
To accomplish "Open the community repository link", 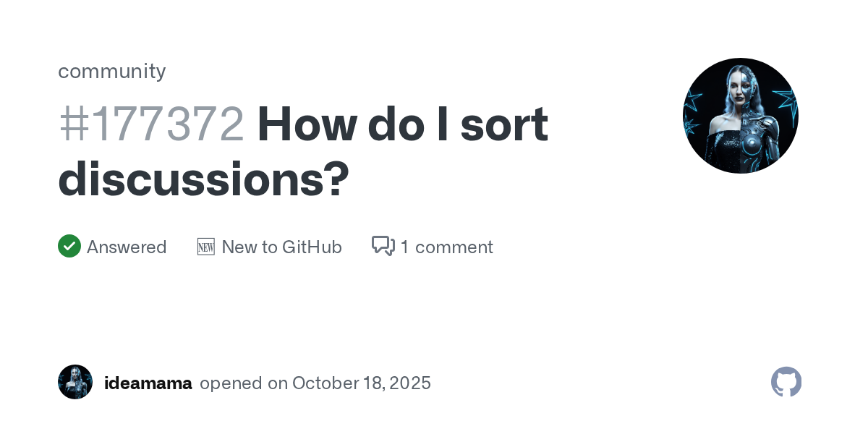I will click(112, 71).
